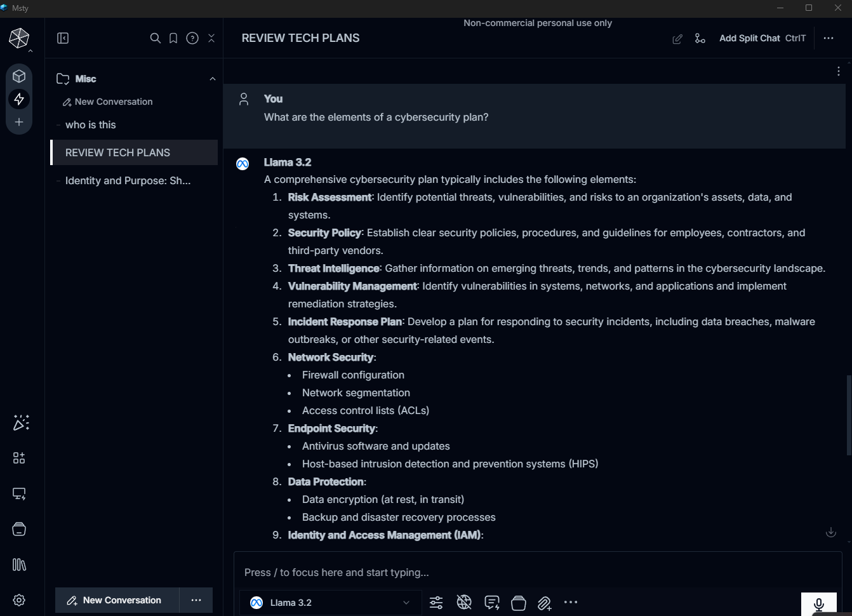Open the prompts library chat-bolt icon
This screenshot has width=852, height=616.
tap(491, 603)
